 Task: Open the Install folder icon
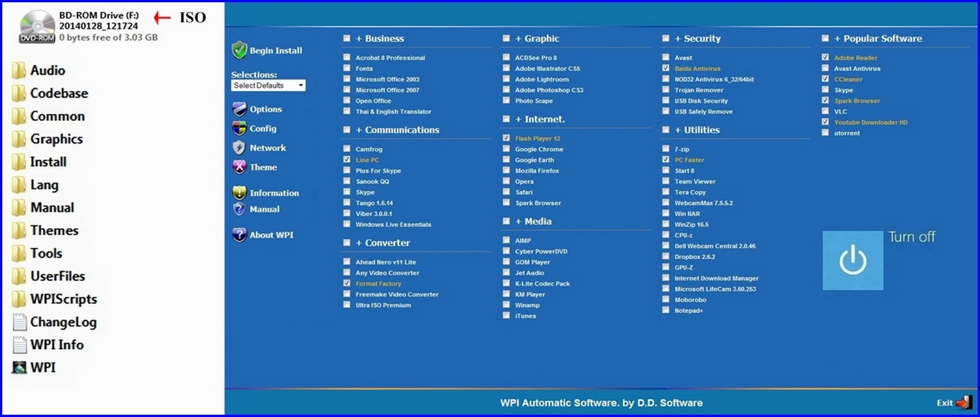point(19,163)
